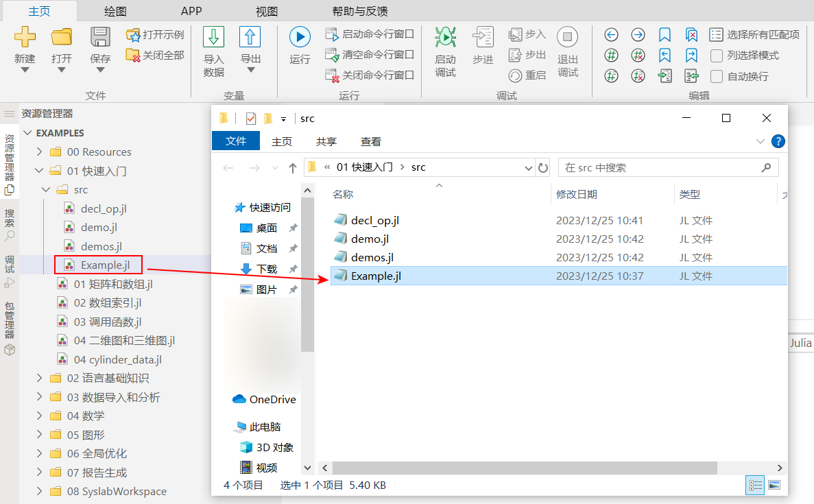Click the Explorer help question mark icon
The width and height of the screenshot is (814, 504).
[x=778, y=141]
